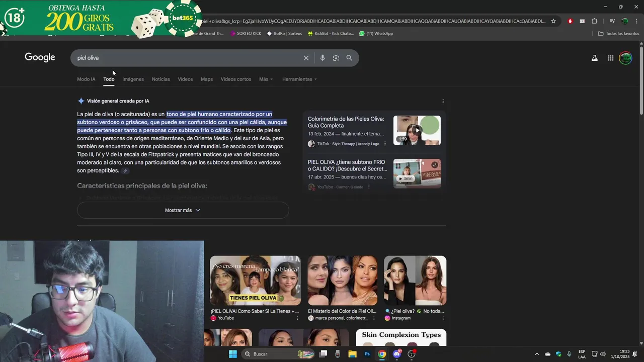644x362 pixels.
Task: Switch to the Maps tab
Action: click(x=207, y=79)
